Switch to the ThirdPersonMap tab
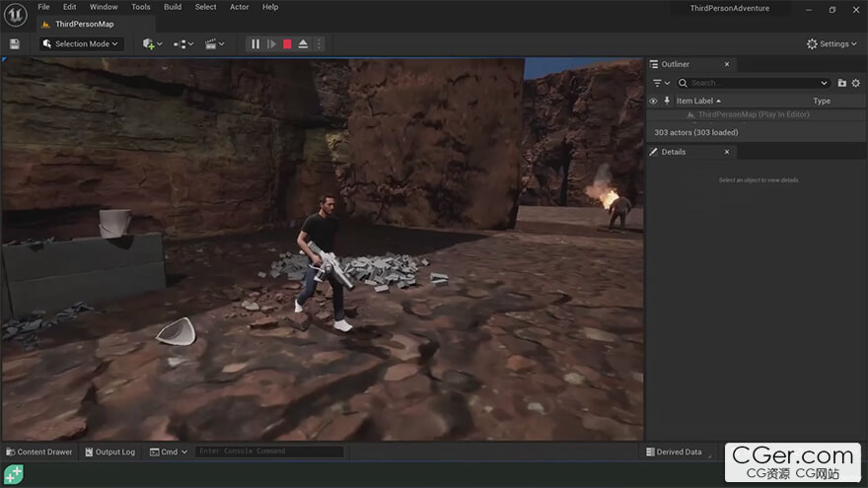This screenshot has width=868, height=488. [x=84, y=24]
